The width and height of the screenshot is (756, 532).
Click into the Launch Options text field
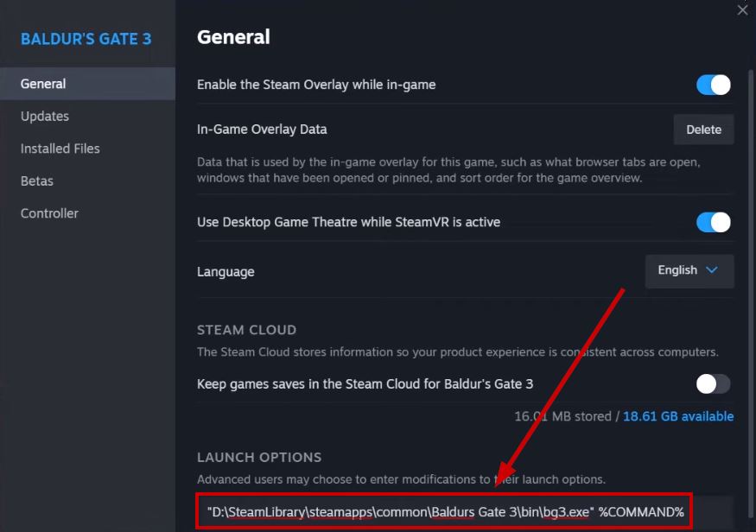[445, 512]
